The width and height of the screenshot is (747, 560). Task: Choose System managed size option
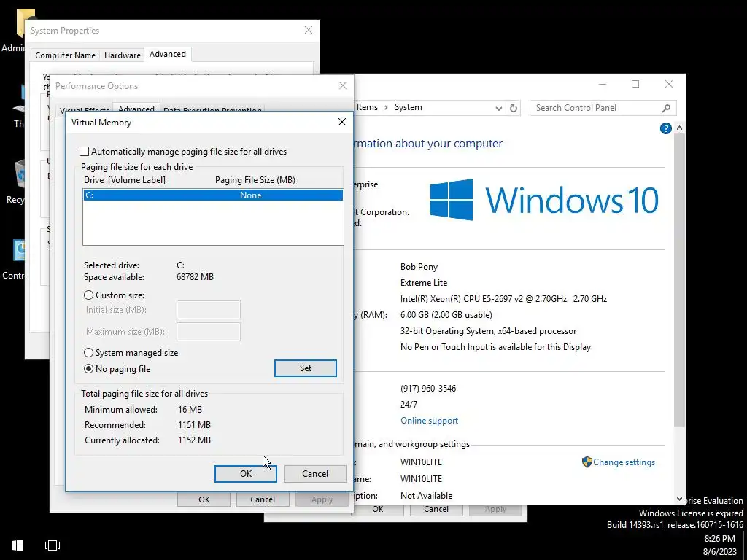click(x=88, y=353)
